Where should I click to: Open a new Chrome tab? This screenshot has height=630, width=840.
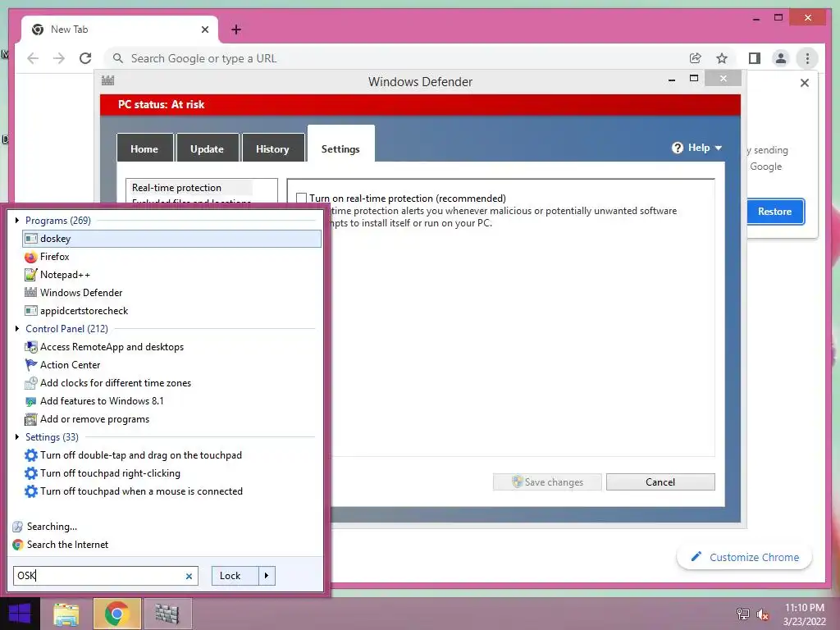pyautogui.click(x=236, y=30)
